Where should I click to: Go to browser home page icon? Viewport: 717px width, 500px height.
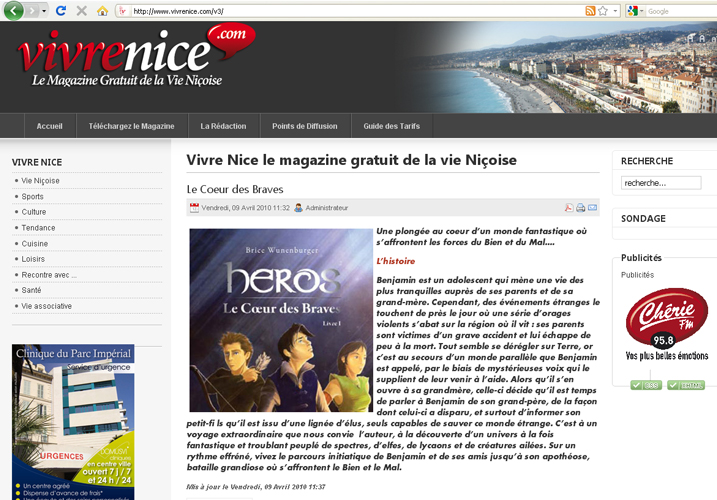tap(102, 11)
